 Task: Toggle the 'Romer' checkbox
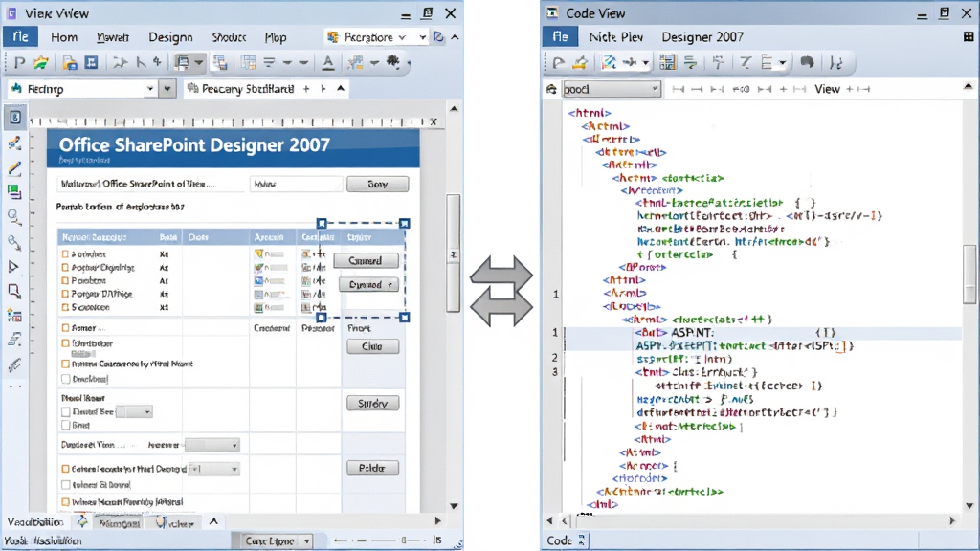(65, 327)
